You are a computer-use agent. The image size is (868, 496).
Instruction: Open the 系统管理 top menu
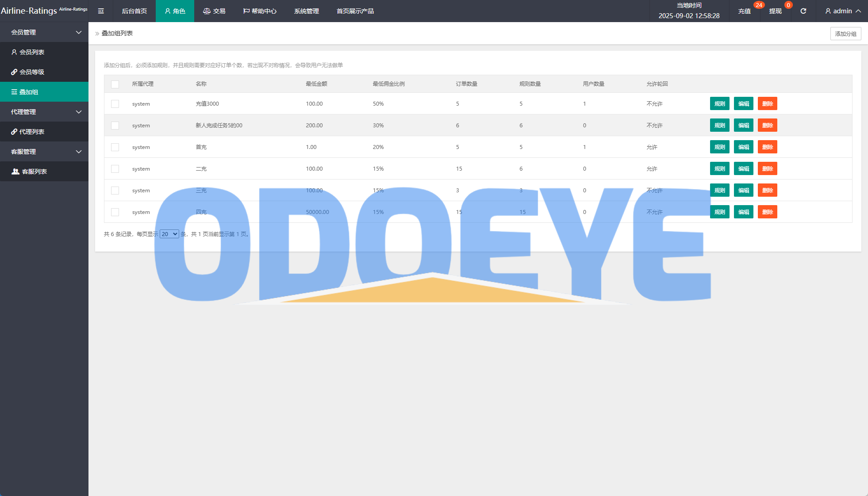(306, 11)
